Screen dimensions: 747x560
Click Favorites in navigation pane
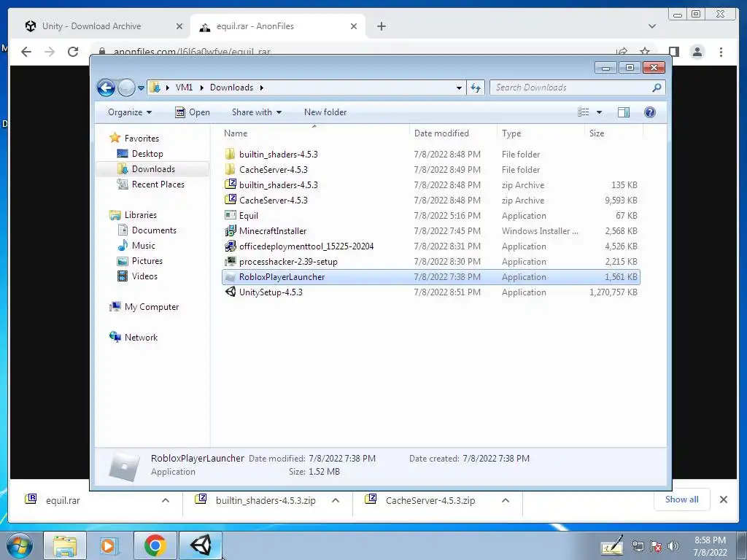tap(142, 139)
